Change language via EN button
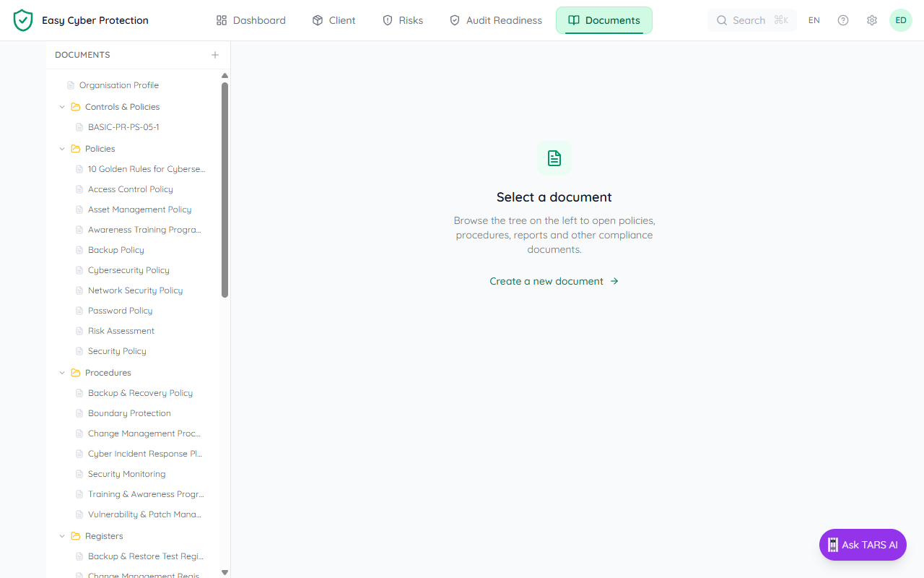The width and height of the screenshot is (924, 578). 814,20
